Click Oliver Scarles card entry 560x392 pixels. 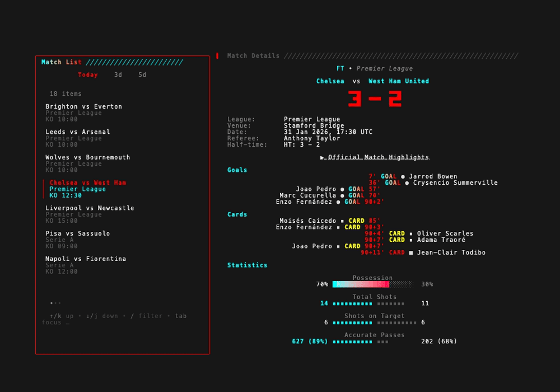419,234
